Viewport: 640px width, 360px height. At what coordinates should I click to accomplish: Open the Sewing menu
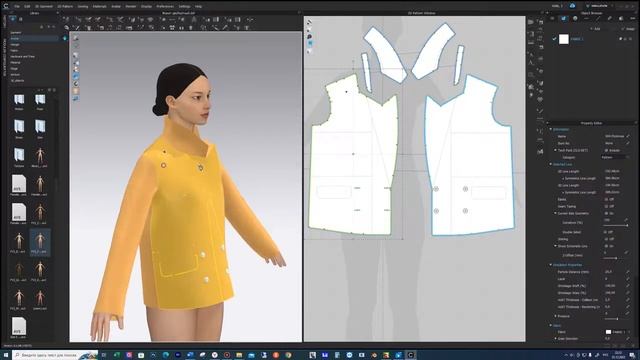pyautogui.click(x=83, y=7)
